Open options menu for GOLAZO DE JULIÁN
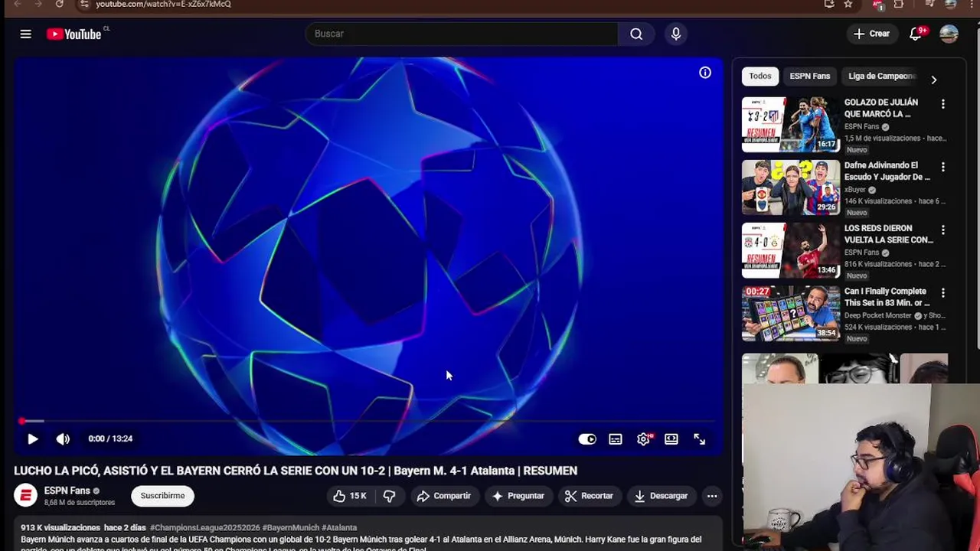 [x=942, y=104]
